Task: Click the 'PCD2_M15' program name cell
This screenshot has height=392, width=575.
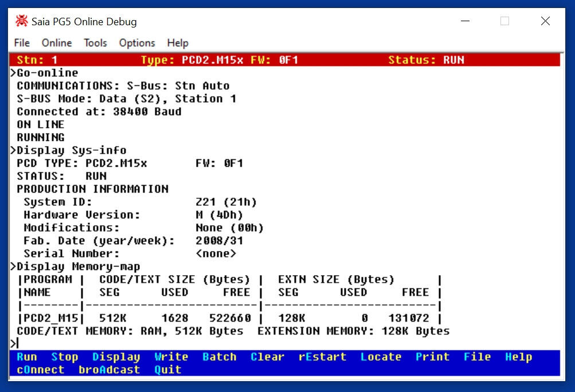Action: (x=51, y=318)
